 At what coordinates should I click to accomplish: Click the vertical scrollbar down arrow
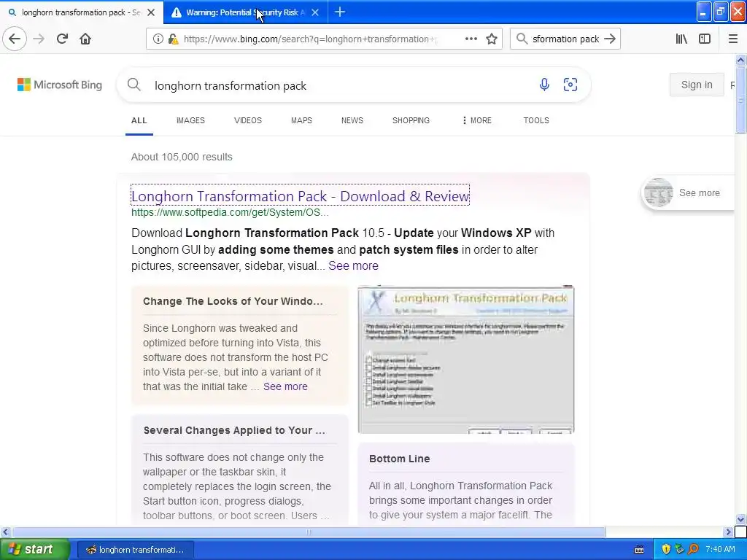pyautogui.click(x=740, y=519)
